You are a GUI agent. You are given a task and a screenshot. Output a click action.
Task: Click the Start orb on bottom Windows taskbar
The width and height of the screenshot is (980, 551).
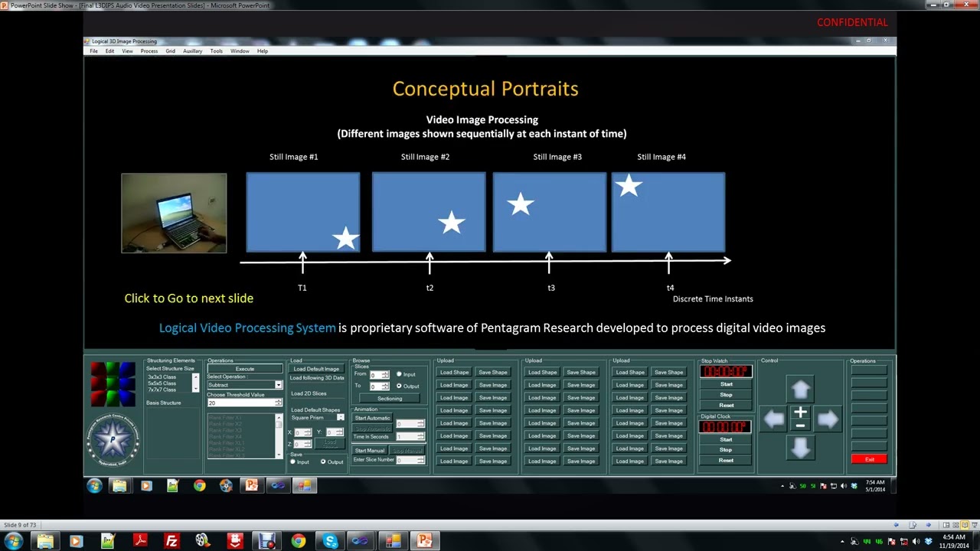click(x=13, y=542)
